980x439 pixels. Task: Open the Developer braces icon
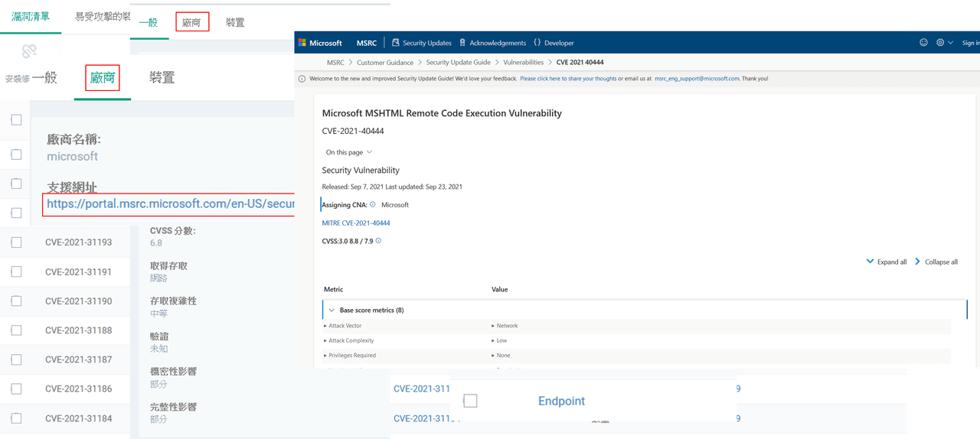(537, 43)
